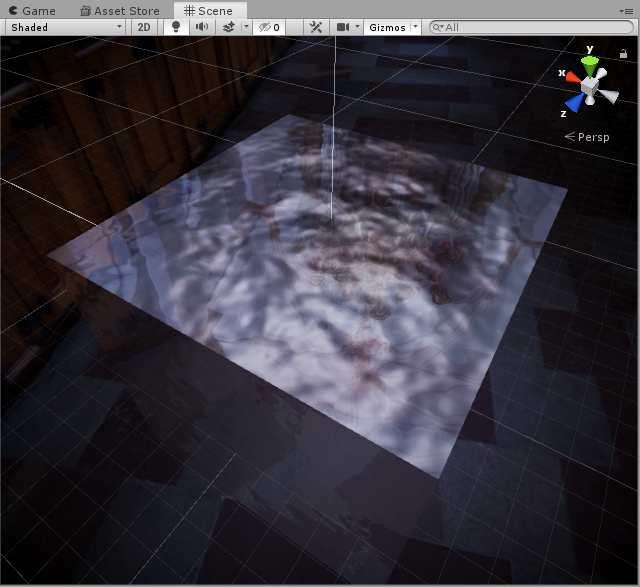Toggle the gizmo rotation lock icon
Viewport: 640px width, 587px height.
(x=623, y=53)
